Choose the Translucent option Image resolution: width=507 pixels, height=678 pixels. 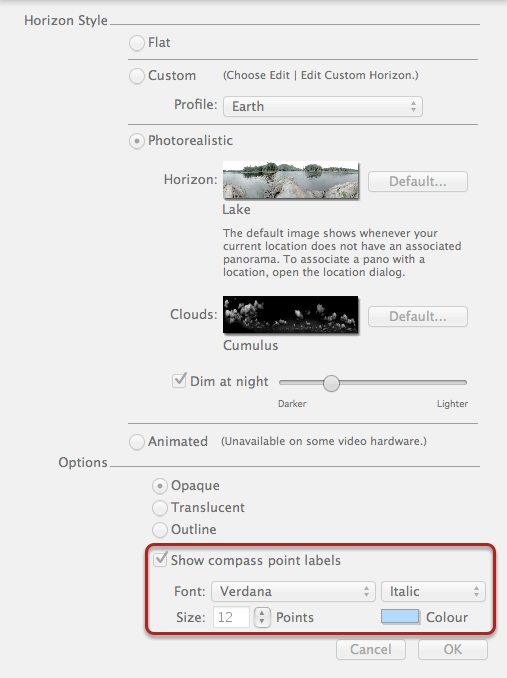point(159,508)
